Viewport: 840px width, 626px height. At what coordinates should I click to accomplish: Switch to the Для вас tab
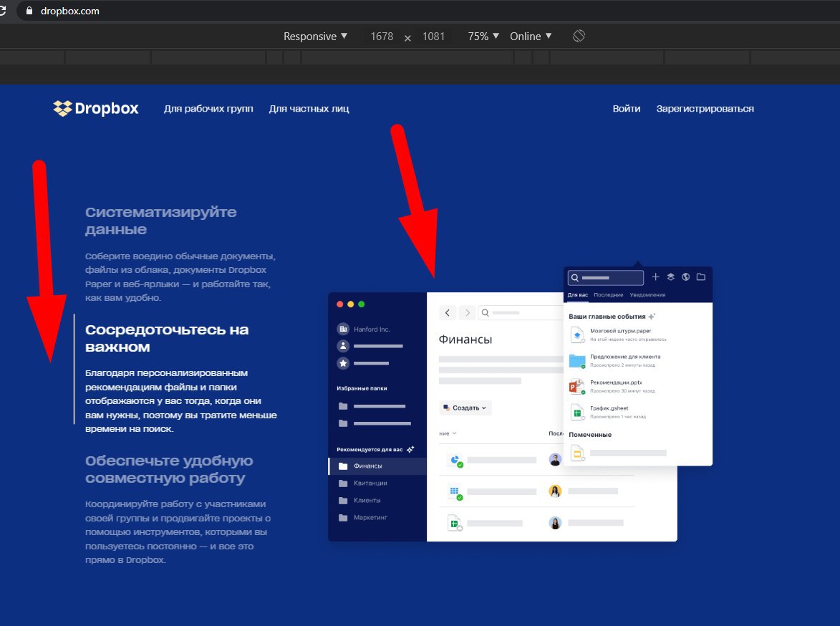tap(577, 295)
